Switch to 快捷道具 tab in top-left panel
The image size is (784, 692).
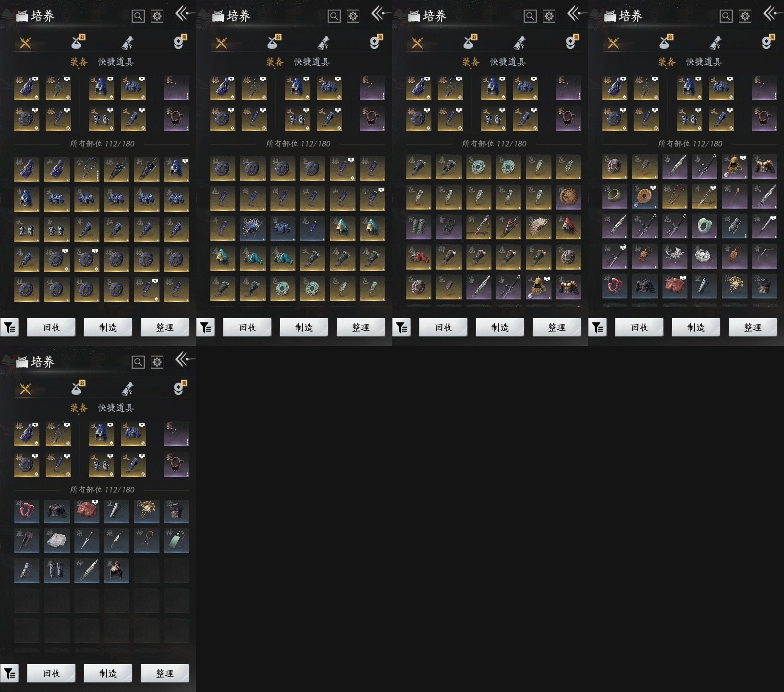tap(116, 62)
